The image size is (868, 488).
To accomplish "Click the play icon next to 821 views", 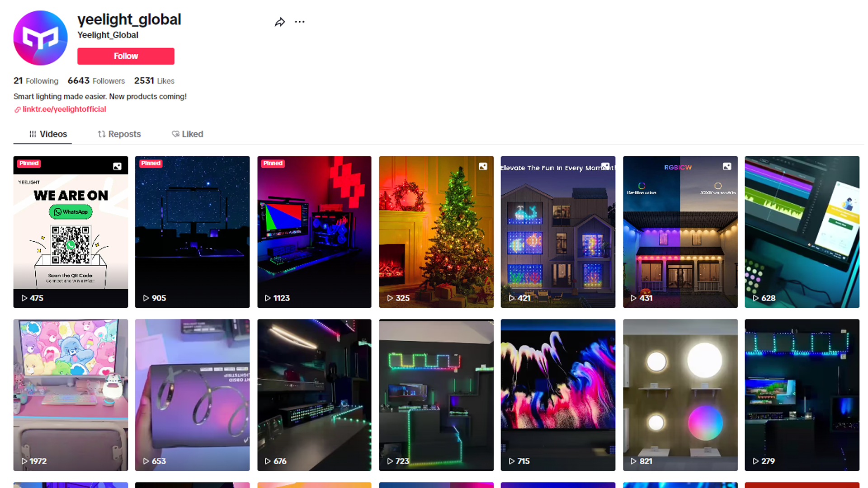I will tap(634, 461).
